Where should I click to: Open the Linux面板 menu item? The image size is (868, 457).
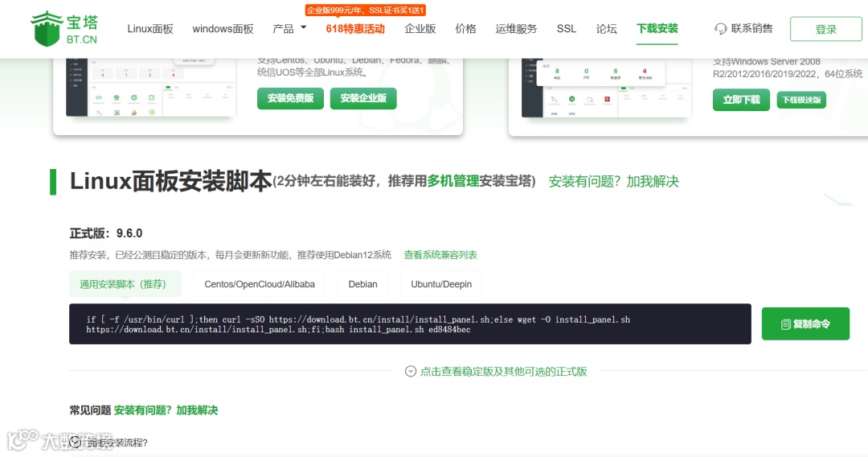point(150,29)
